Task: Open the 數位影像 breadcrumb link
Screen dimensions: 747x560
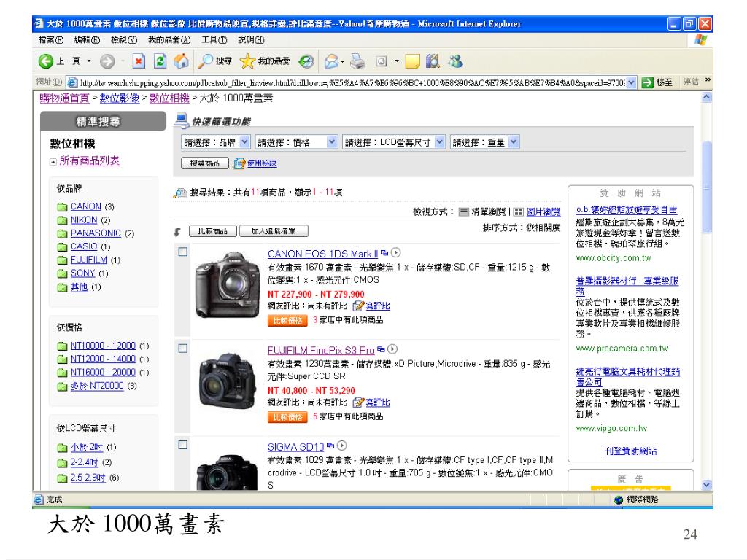Action: pos(120,98)
